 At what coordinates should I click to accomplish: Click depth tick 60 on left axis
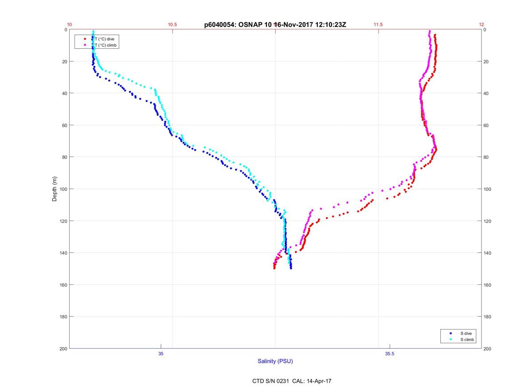click(x=64, y=125)
